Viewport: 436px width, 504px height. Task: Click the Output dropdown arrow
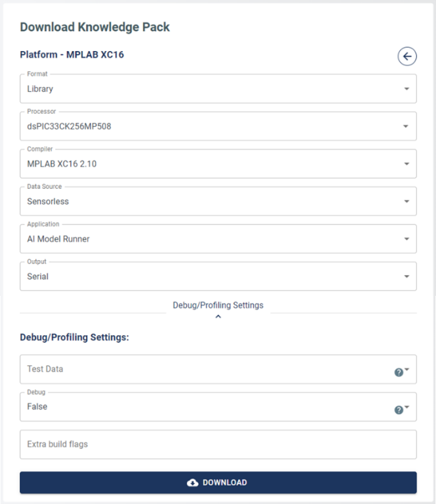407,276
